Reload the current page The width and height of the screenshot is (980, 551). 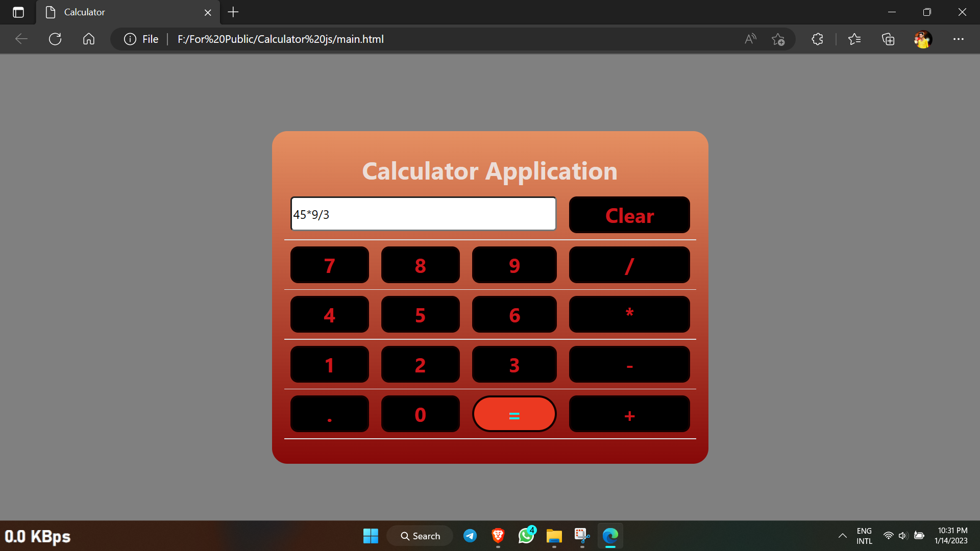click(x=55, y=39)
